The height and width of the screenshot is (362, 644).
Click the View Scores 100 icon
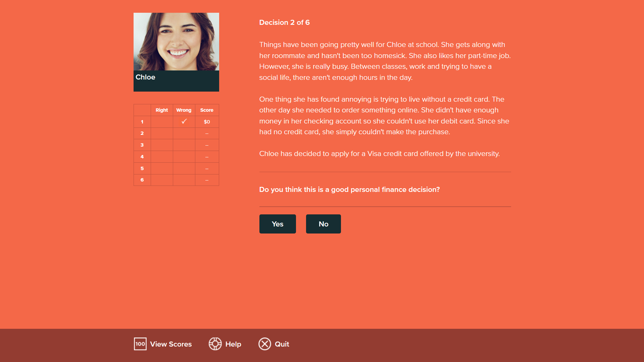click(140, 344)
